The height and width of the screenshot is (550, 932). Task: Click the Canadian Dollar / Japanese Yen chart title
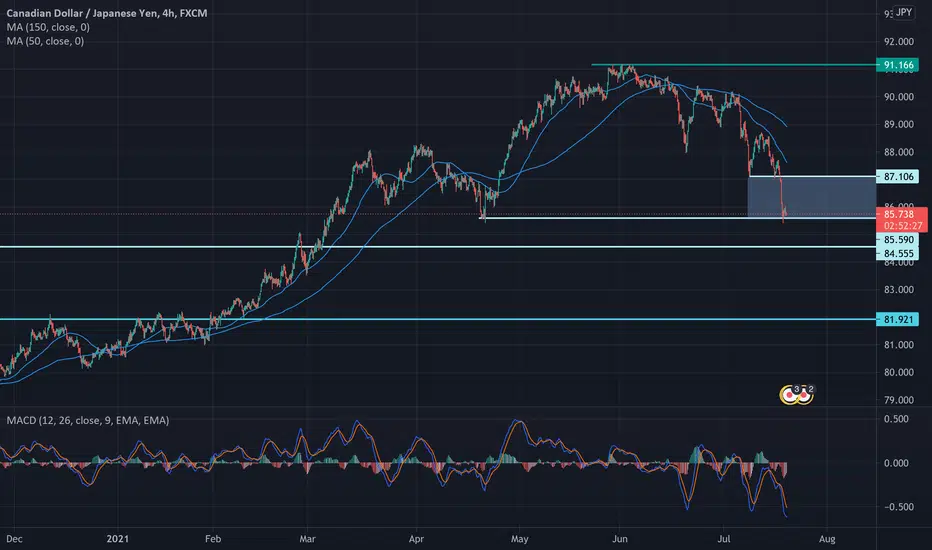pyautogui.click(x=107, y=13)
